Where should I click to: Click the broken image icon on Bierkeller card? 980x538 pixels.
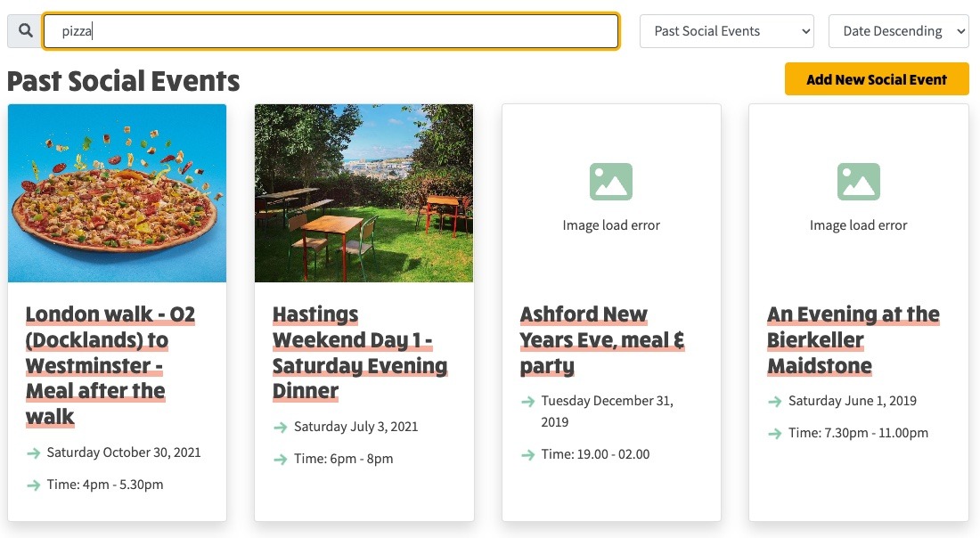tap(858, 181)
